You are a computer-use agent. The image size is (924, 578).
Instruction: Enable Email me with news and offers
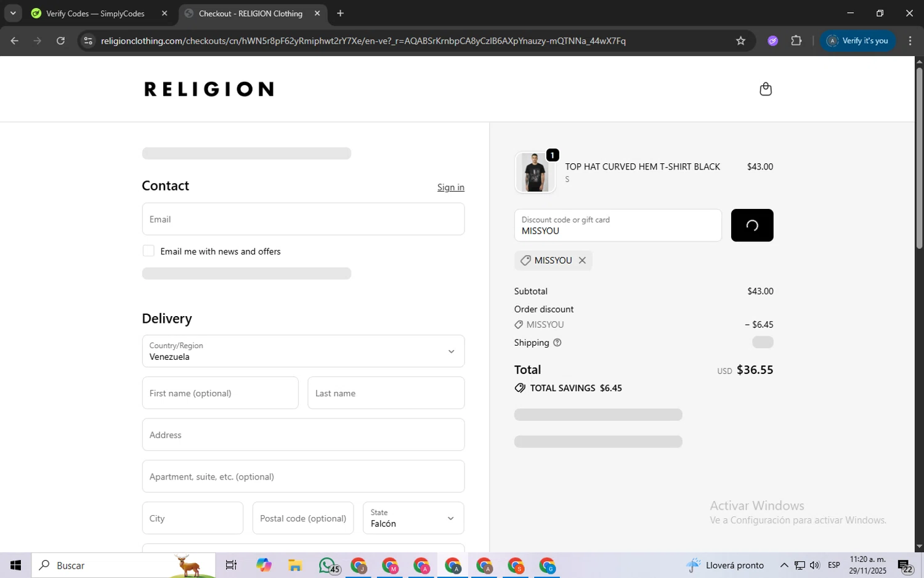[148, 251]
